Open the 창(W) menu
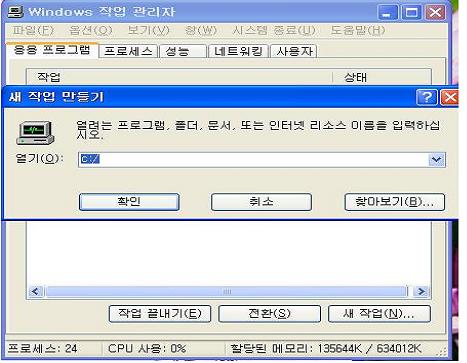 pyautogui.click(x=201, y=31)
